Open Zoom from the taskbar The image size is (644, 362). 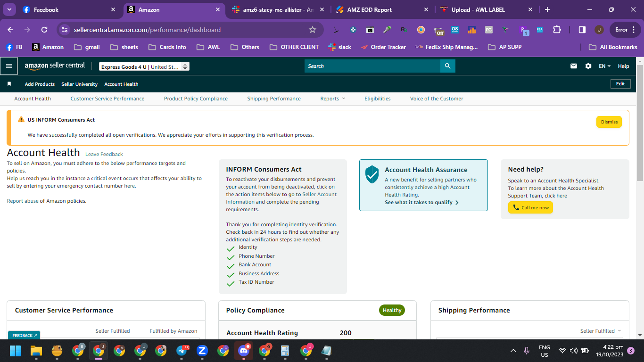[x=202, y=351]
